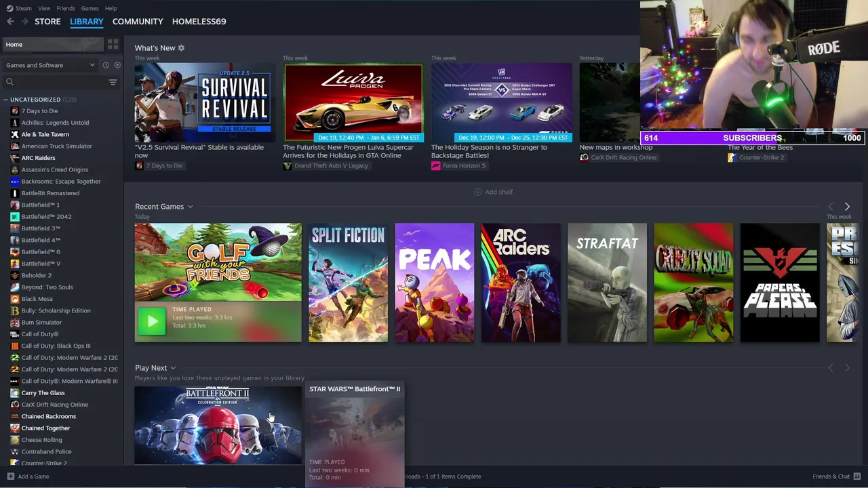Select American Truck Simulator in game list
Image resolution: width=868 pixels, height=488 pixels.
(x=56, y=146)
